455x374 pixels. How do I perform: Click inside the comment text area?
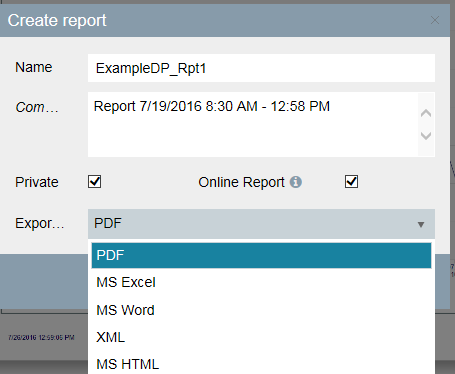253,124
